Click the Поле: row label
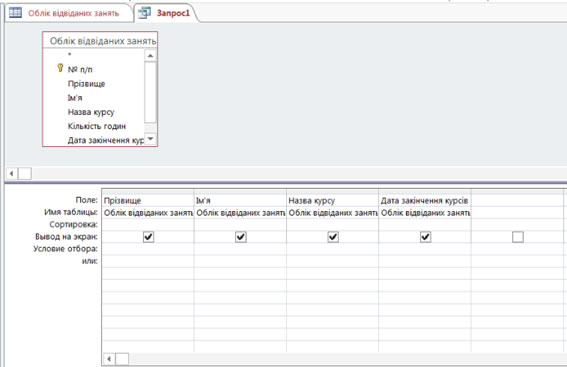Image resolution: width=567 pixels, height=367 pixels. pyautogui.click(x=86, y=200)
